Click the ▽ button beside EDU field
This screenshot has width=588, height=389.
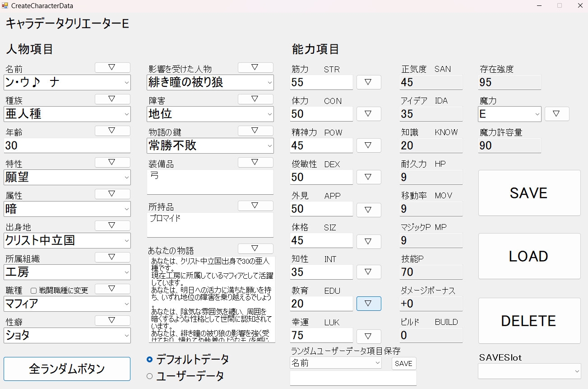(x=368, y=304)
